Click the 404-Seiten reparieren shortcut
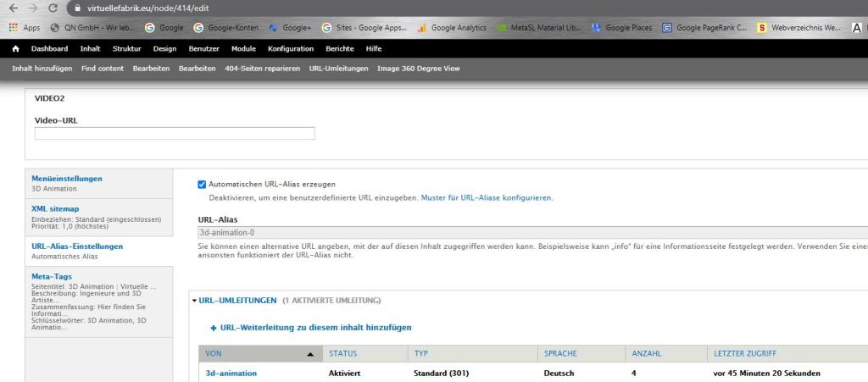This screenshot has width=868, height=382. point(263,69)
